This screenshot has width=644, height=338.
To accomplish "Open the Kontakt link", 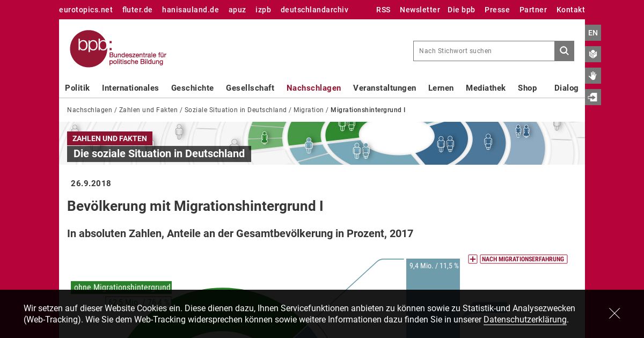I will pyautogui.click(x=570, y=10).
